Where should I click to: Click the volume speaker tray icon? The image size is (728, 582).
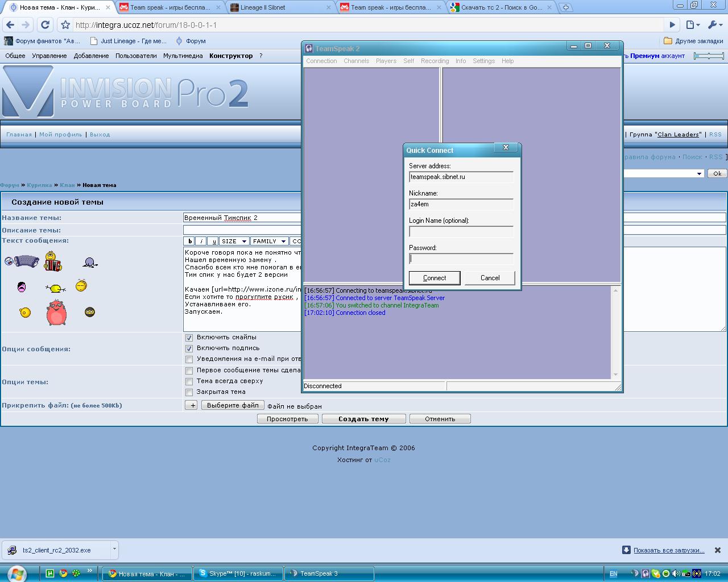click(x=676, y=573)
